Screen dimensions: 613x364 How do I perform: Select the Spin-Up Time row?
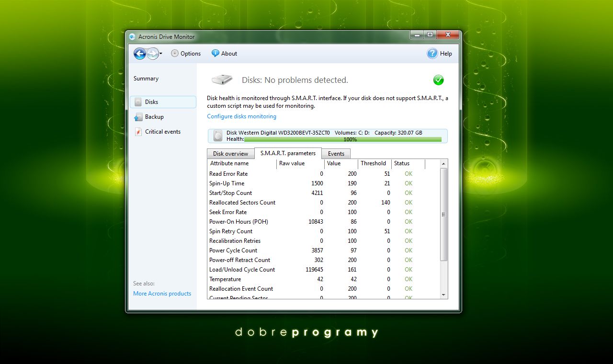pyautogui.click(x=323, y=183)
